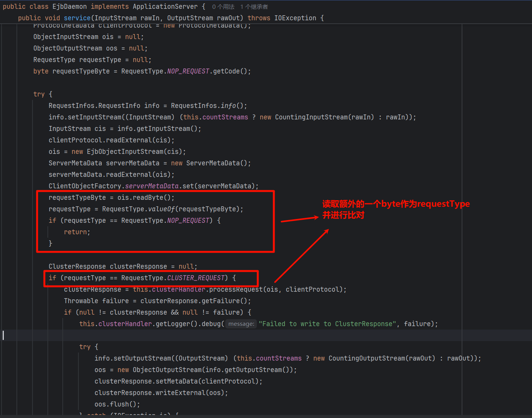Screen dimensions: 532x418
Task: Click processRequest method on clusterHandler
Action: tap(236, 289)
